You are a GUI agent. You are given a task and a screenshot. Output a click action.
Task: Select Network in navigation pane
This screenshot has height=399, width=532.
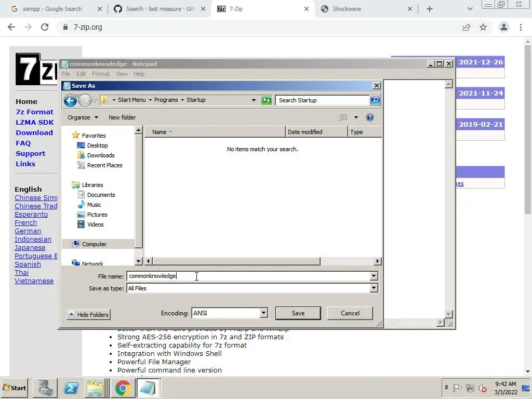[92, 263]
